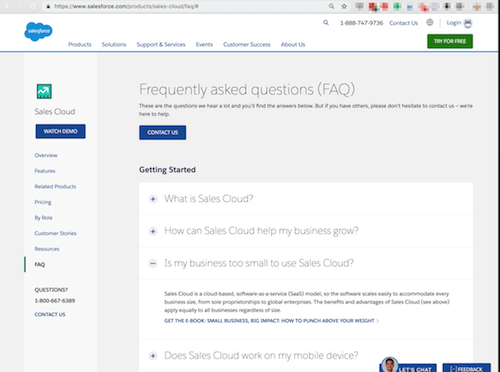Click the blue Contact Us button under FAQ heading

click(x=163, y=132)
